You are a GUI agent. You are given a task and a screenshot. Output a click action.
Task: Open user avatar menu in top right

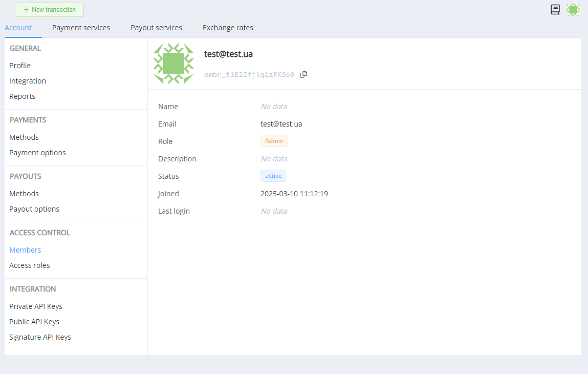[x=573, y=10]
